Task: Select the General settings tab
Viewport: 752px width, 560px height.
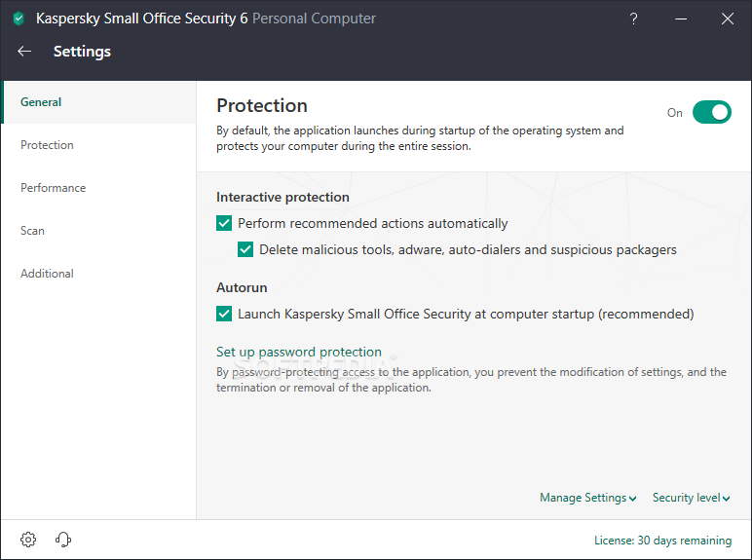Action: (x=98, y=102)
